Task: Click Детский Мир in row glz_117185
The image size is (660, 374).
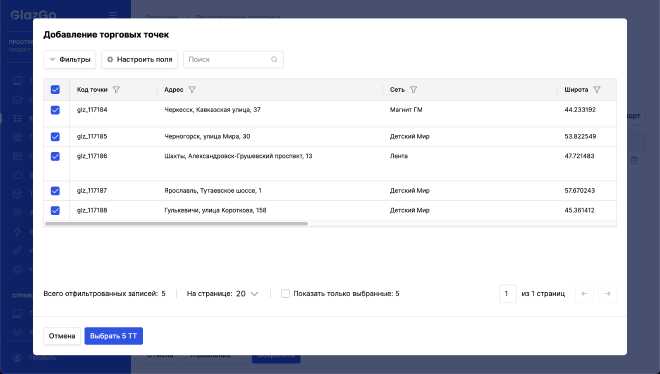Action: point(410,137)
